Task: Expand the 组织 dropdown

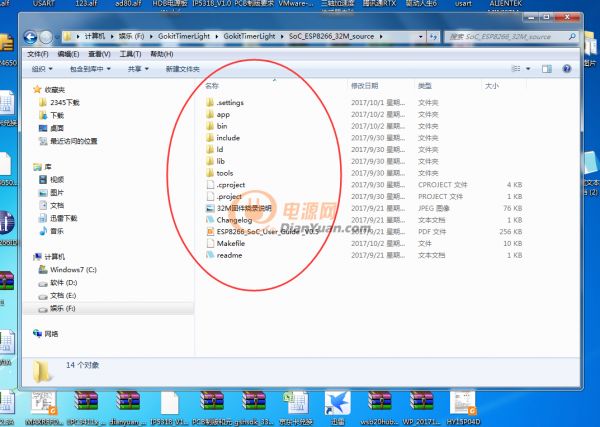Action: (x=42, y=69)
